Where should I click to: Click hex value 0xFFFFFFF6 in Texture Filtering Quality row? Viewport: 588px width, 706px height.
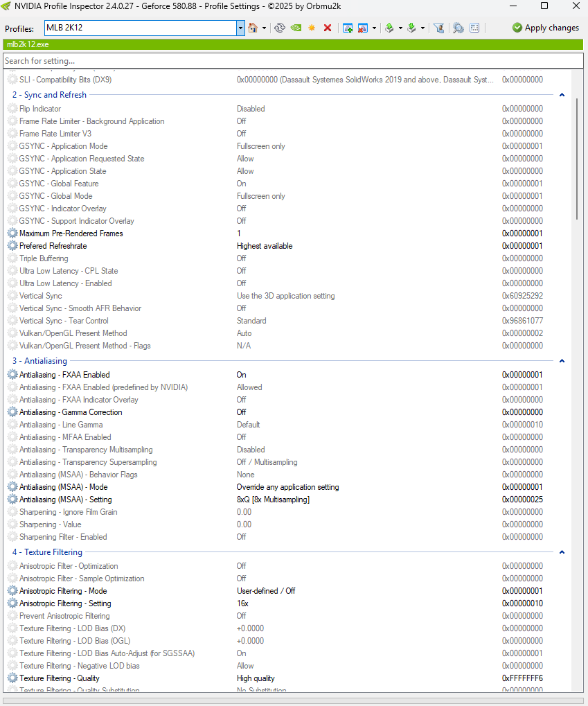(x=522, y=678)
